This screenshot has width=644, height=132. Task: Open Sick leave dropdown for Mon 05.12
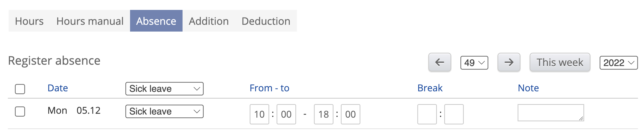164,111
